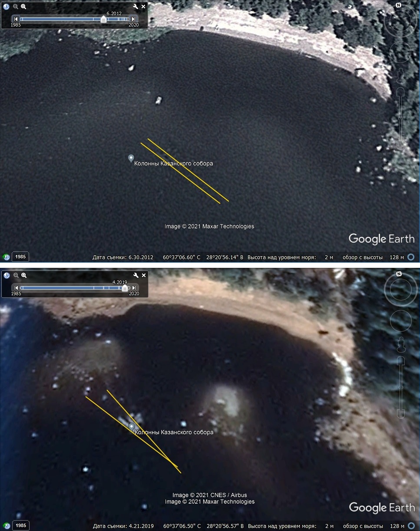Click the move joystick circle in 2012 view
The width and height of the screenshot is (420, 531).
[x=400, y=52]
